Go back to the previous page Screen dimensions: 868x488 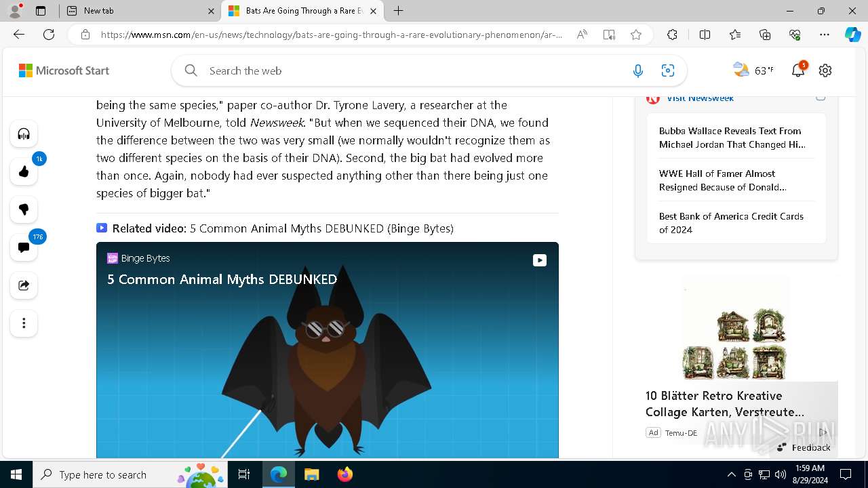pyautogui.click(x=19, y=35)
